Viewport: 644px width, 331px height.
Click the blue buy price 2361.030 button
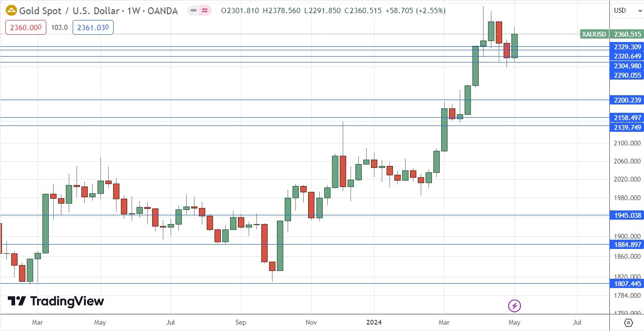point(93,27)
